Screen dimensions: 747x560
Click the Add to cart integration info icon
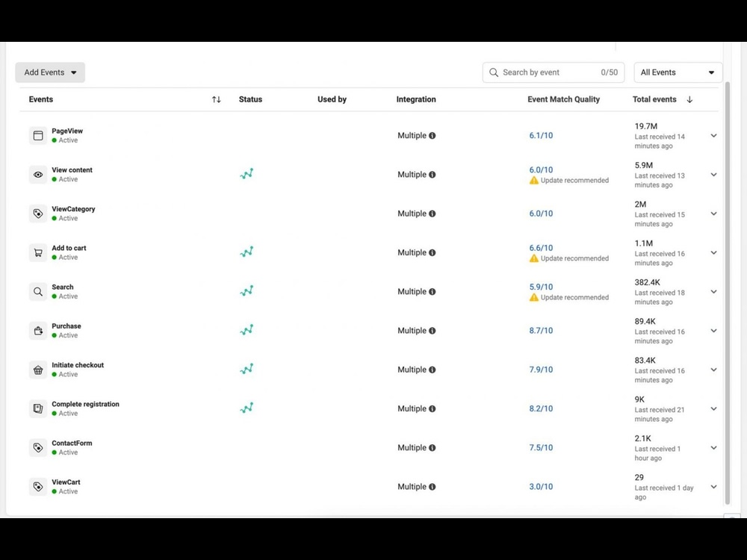point(432,253)
